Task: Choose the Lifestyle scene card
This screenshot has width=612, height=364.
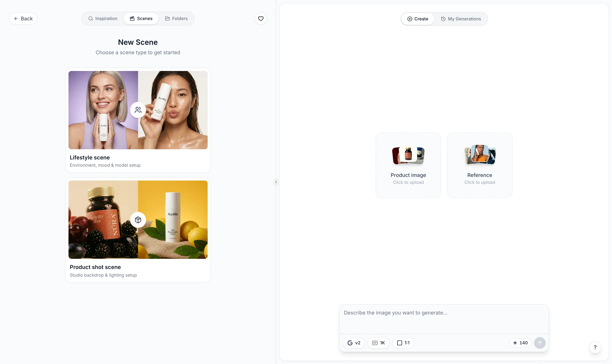Action: [138, 120]
